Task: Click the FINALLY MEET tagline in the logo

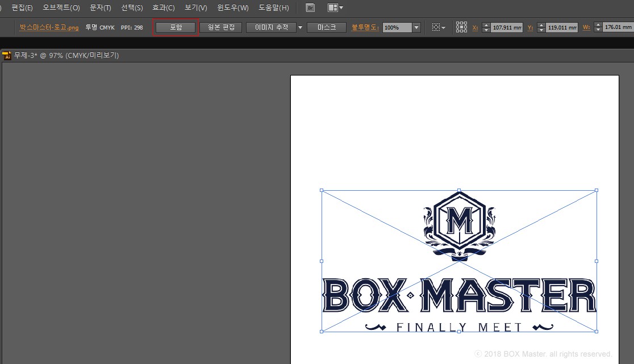Action: (459, 327)
